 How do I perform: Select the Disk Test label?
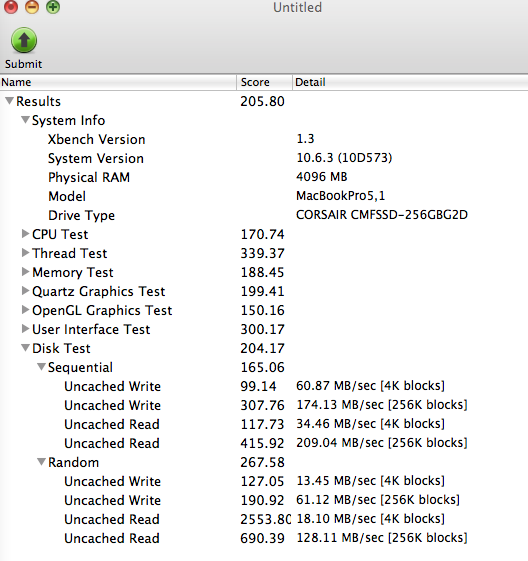pos(61,348)
